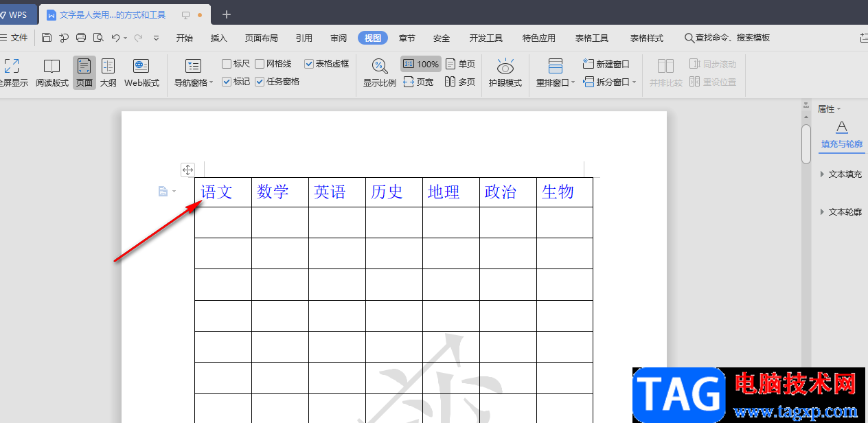This screenshot has width=868, height=423.
Task: Expand the Undo history dropdown arrow
Action: click(125, 38)
